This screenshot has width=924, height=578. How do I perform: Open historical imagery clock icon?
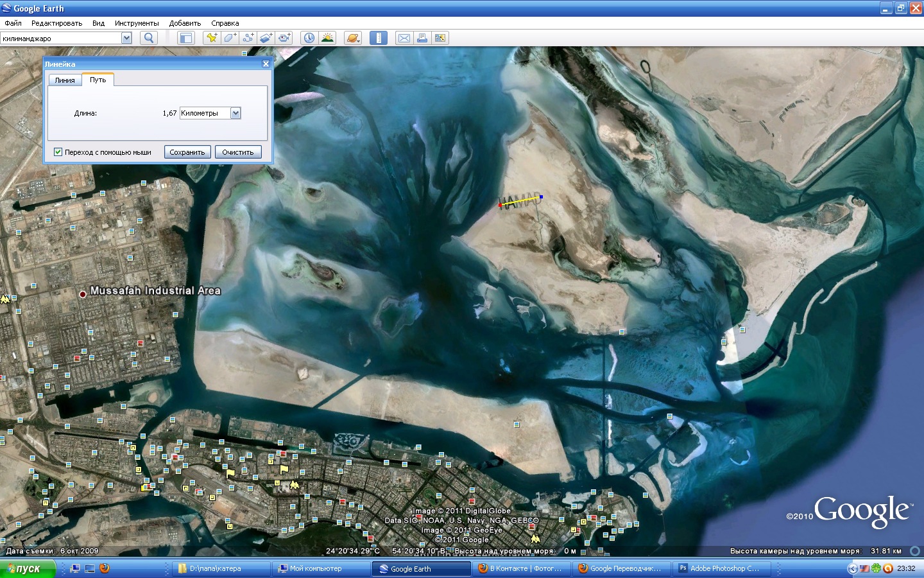309,38
